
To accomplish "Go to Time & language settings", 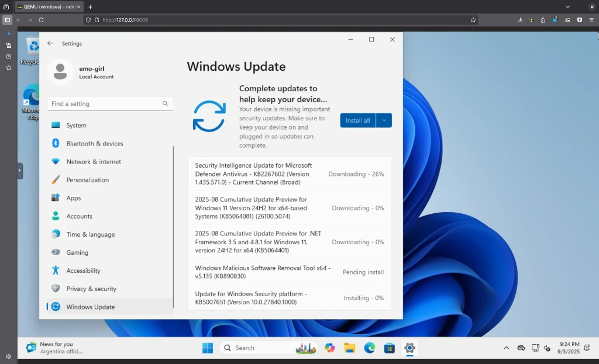I will 110,234.
